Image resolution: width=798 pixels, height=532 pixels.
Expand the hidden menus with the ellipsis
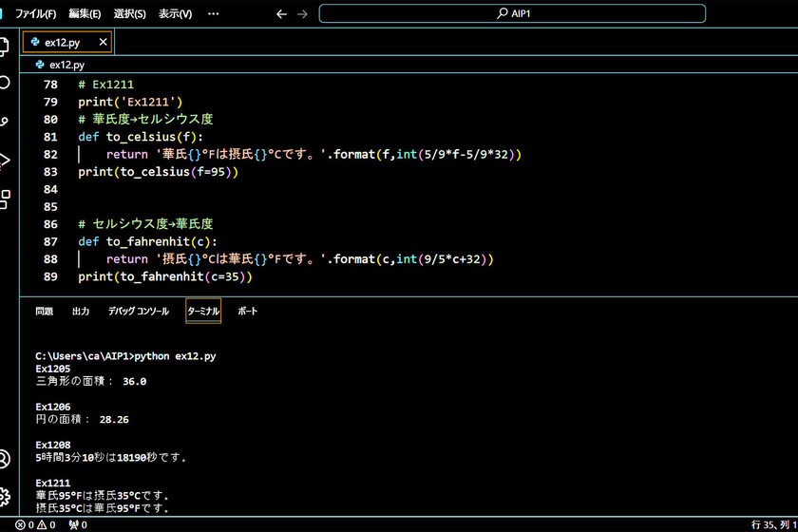pos(213,14)
